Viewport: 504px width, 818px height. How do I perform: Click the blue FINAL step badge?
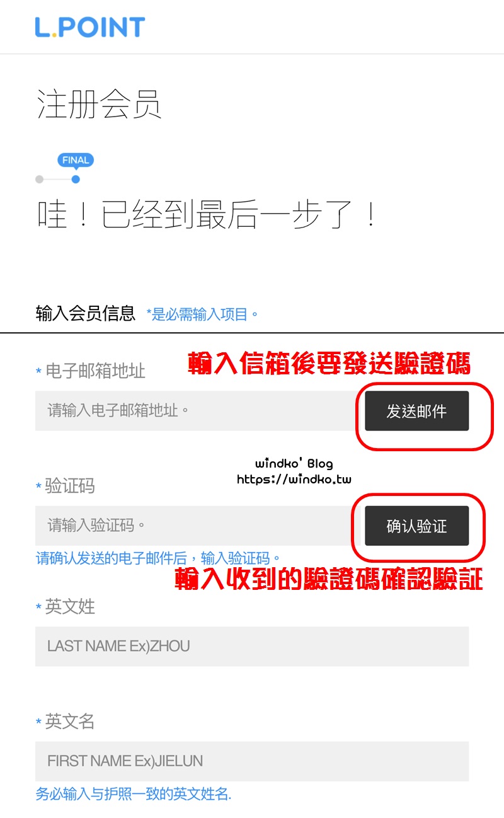point(76,160)
